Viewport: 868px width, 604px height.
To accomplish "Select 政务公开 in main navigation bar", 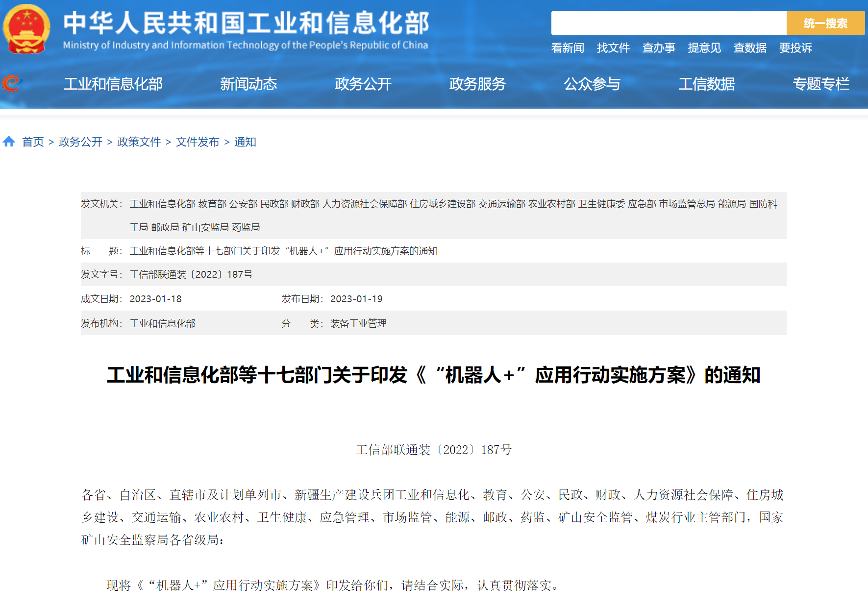I will click(x=363, y=84).
